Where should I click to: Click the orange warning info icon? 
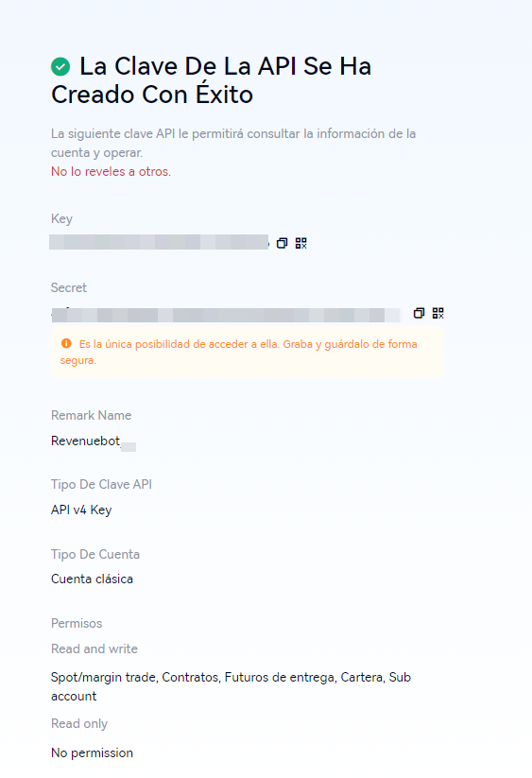(x=66, y=343)
